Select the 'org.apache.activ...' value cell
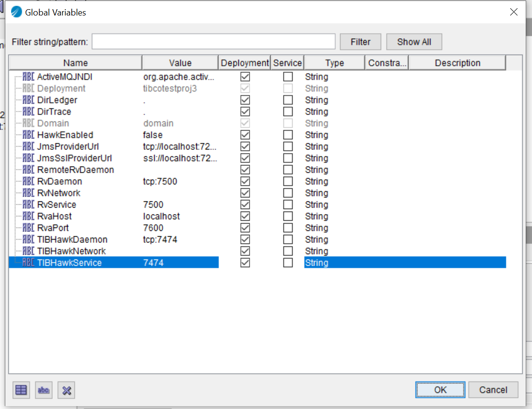This screenshot has width=532, height=409. coord(178,76)
